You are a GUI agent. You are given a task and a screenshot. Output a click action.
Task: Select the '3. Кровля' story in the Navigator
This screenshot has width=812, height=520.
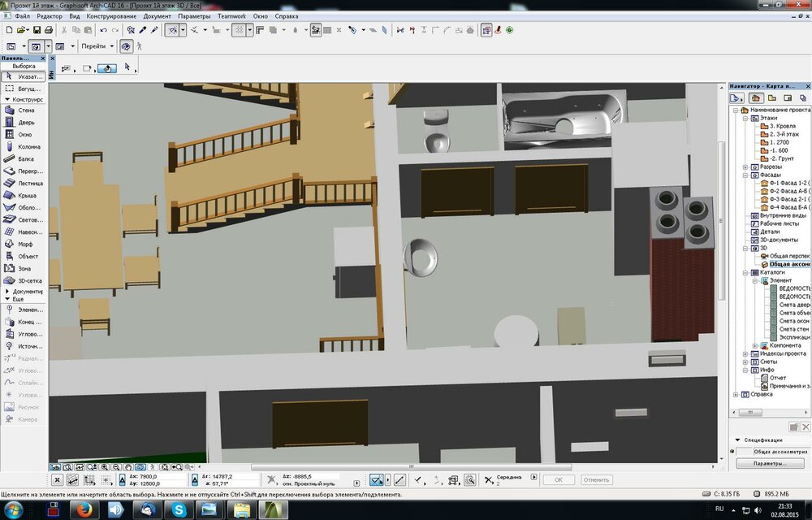tap(784, 126)
